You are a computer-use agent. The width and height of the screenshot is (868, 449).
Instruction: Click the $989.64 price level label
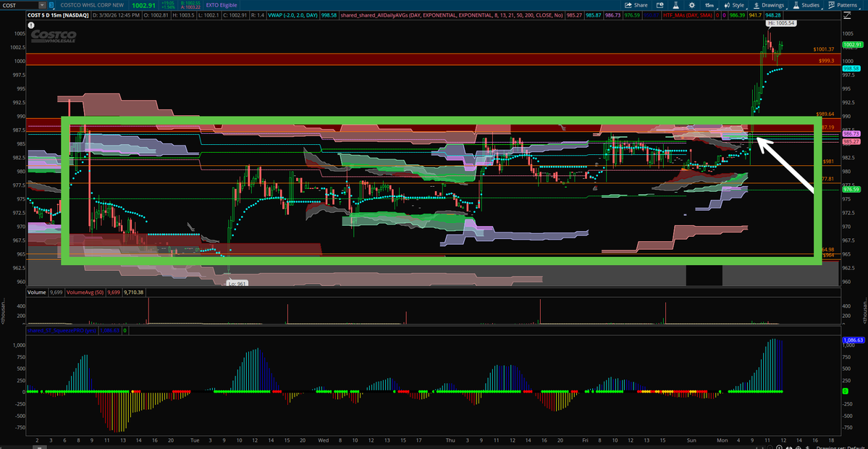pyautogui.click(x=825, y=114)
